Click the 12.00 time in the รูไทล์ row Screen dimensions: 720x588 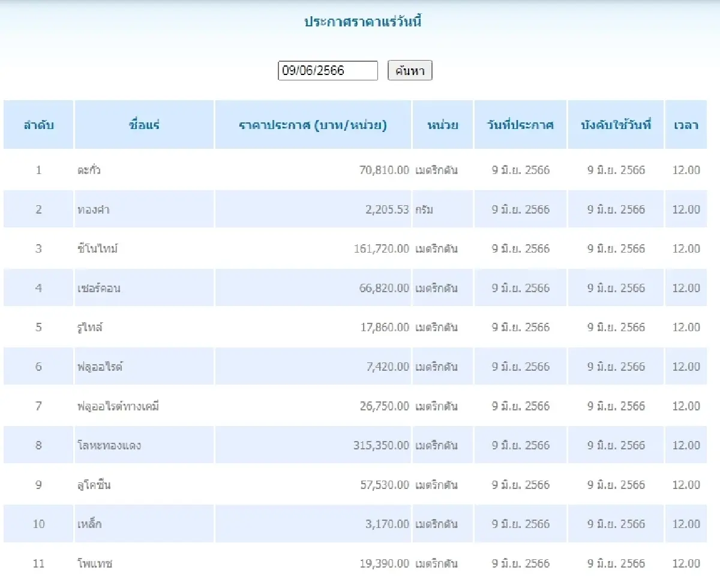(686, 327)
